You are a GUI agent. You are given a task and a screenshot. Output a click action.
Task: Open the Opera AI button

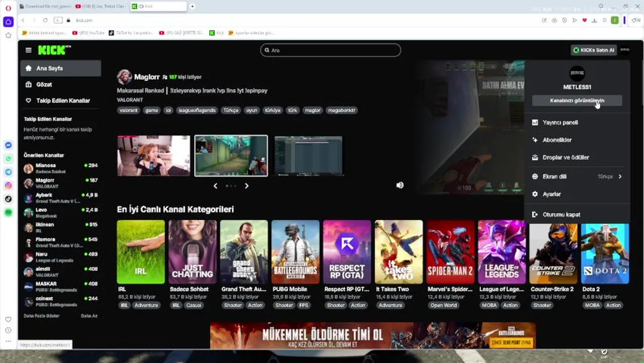pyautogui.click(x=635, y=20)
